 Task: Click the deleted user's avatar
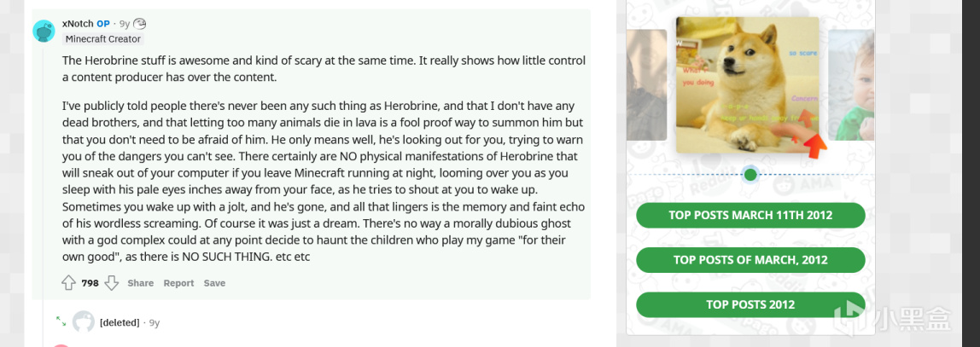tap(84, 322)
